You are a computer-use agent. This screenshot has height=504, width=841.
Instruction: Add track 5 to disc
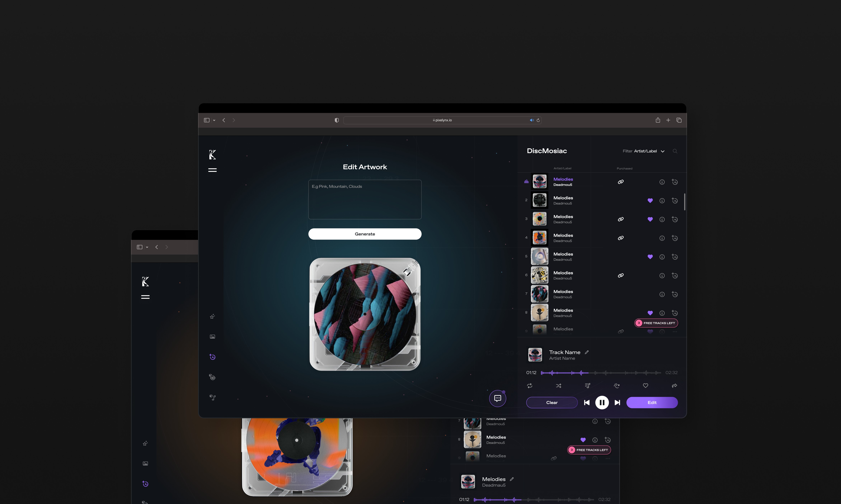tap(675, 257)
